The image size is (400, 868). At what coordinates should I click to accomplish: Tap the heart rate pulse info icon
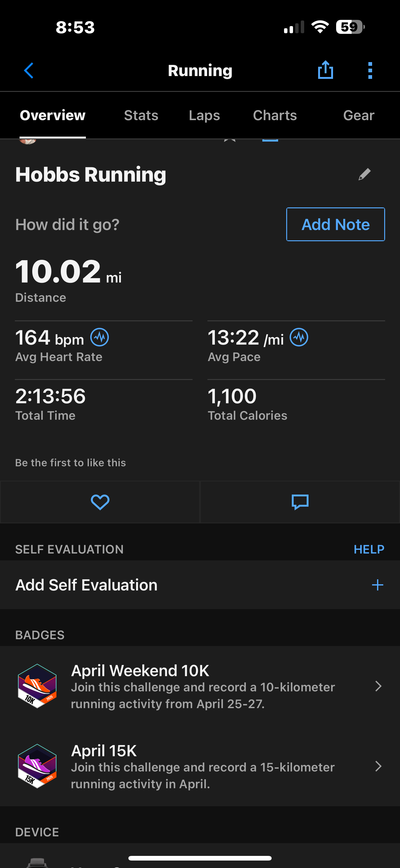click(100, 337)
